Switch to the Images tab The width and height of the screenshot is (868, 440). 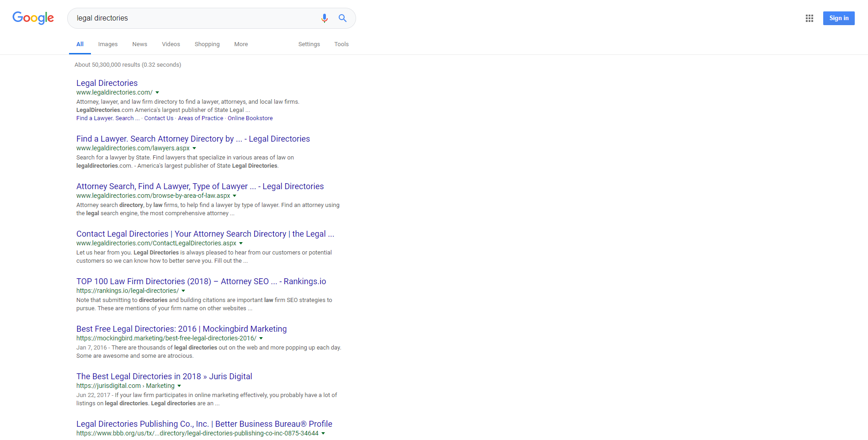(x=108, y=44)
